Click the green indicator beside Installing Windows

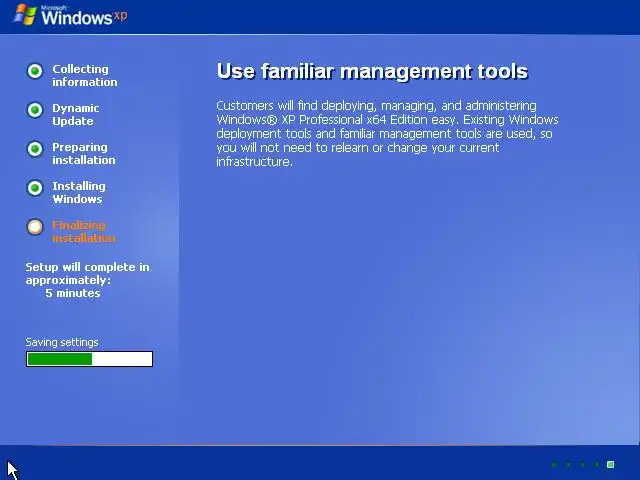(x=35, y=188)
